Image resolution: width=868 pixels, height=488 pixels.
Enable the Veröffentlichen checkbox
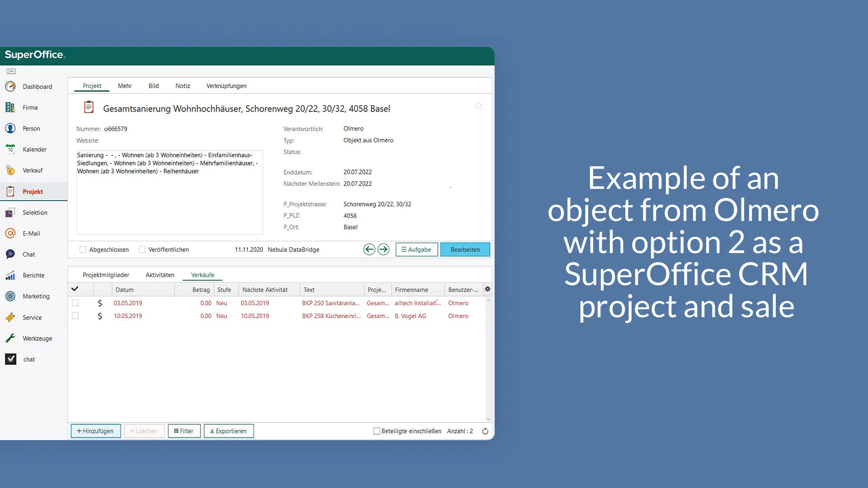tap(142, 249)
